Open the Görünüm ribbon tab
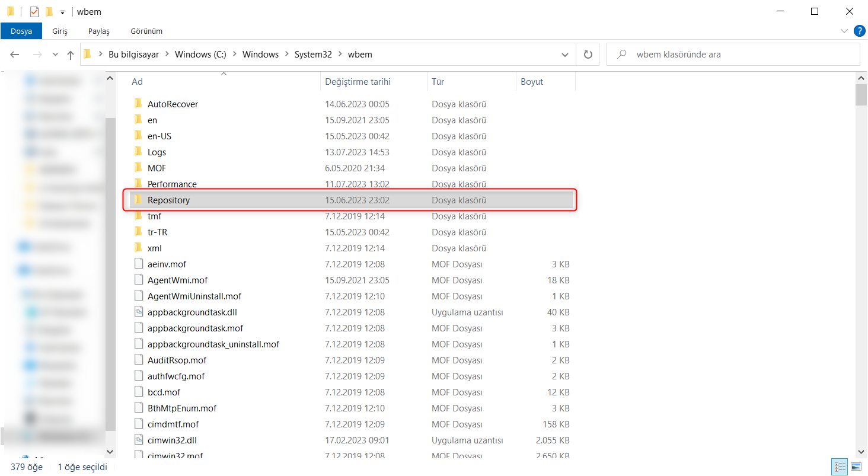Image resolution: width=868 pixels, height=476 pixels. pos(146,31)
